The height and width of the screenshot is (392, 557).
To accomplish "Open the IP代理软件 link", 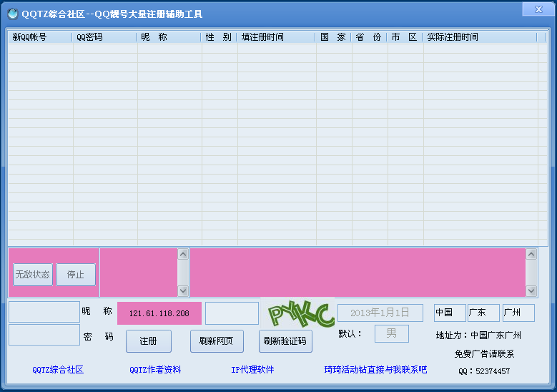I will (252, 370).
